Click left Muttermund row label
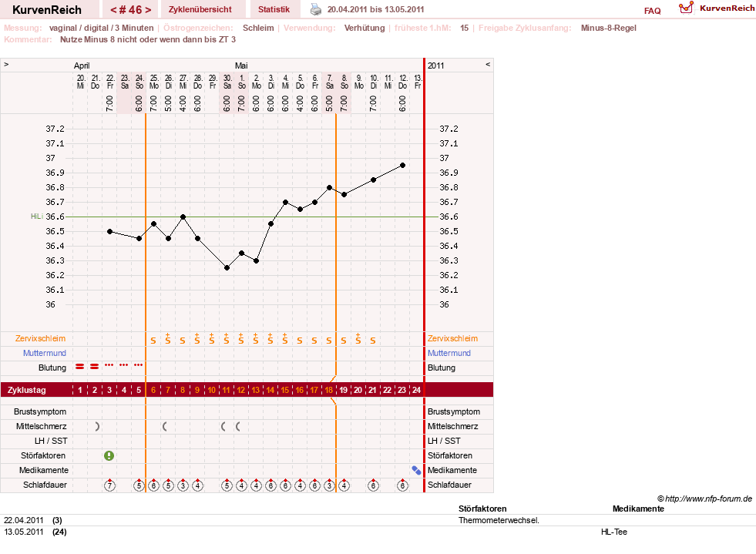 pyautogui.click(x=45, y=353)
